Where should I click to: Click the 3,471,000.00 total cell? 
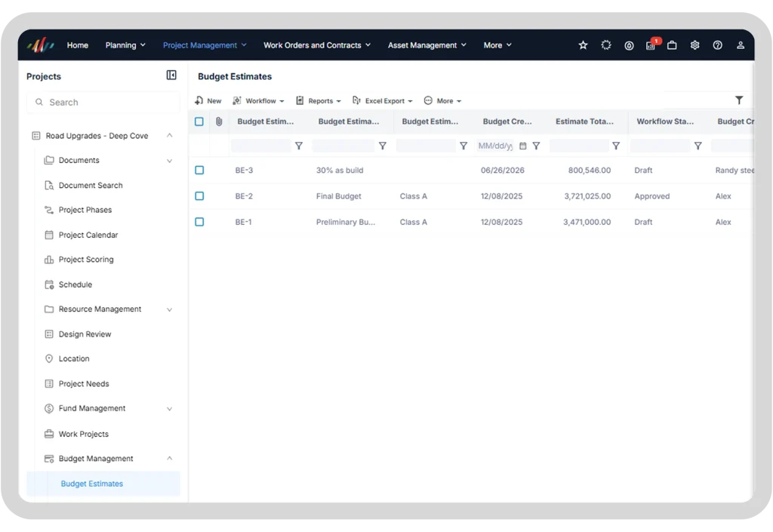[x=587, y=222]
